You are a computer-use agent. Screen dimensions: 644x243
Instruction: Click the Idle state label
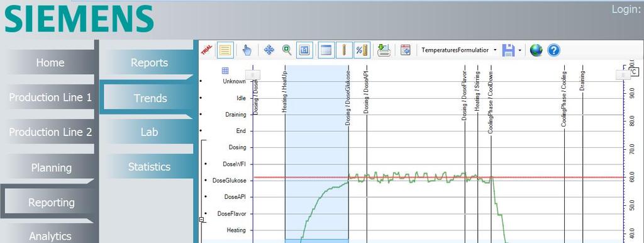(241, 98)
